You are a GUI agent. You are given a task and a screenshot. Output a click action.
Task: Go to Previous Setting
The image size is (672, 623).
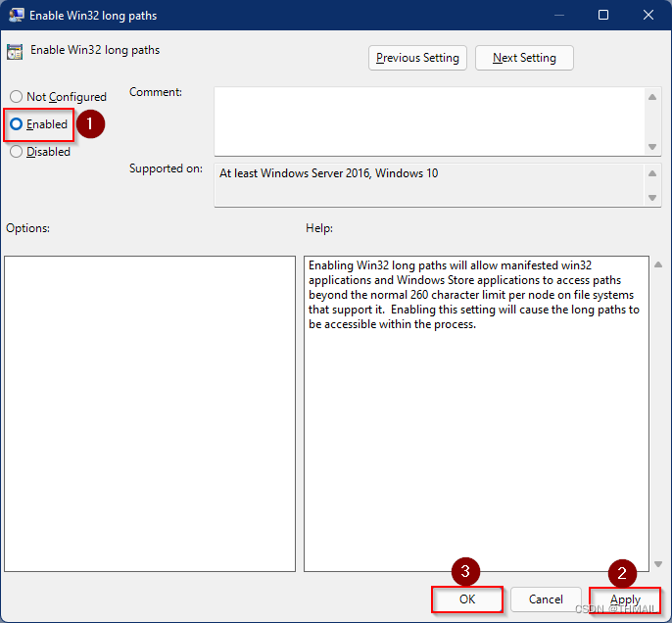pos(417,58)
